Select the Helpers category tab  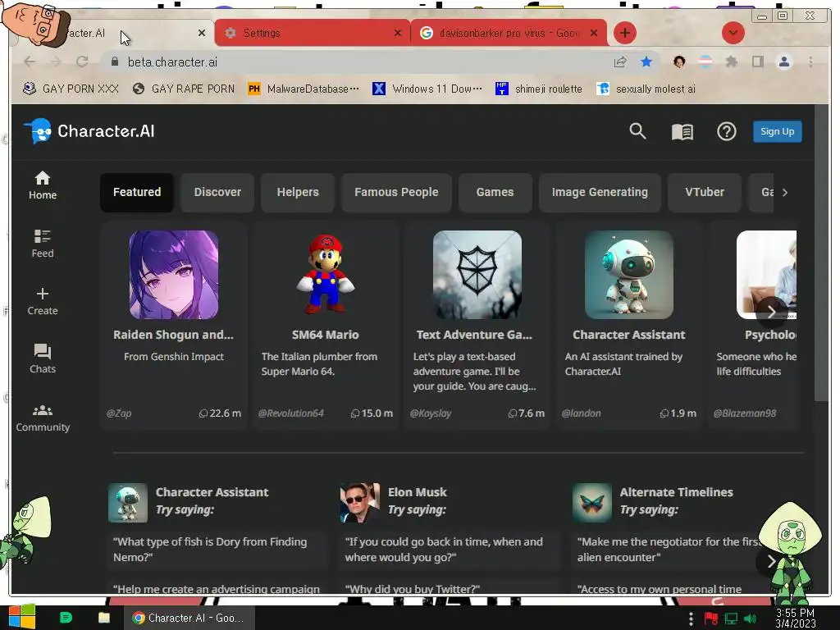(298, 192)
